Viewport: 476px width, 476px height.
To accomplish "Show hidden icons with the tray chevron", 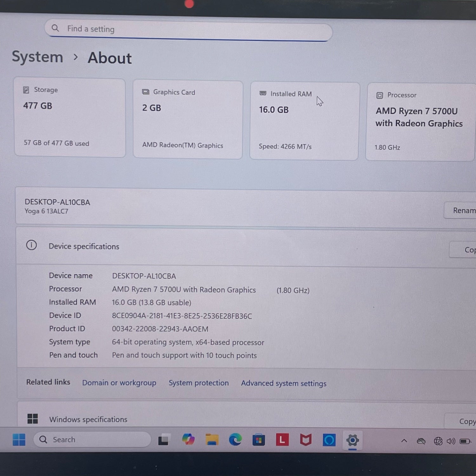I will pyautogui.click(x=404, y=441).
